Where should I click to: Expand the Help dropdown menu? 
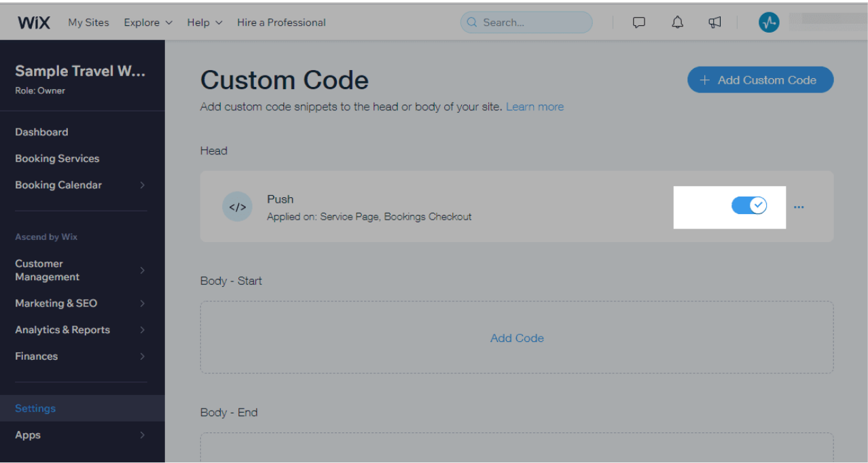tap(204, 22)
